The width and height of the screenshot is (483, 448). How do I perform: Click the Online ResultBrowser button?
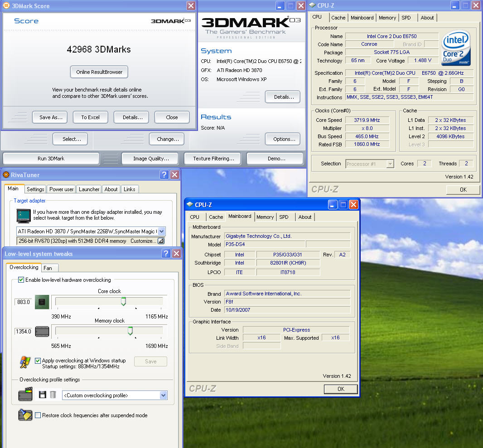(99, 72)
